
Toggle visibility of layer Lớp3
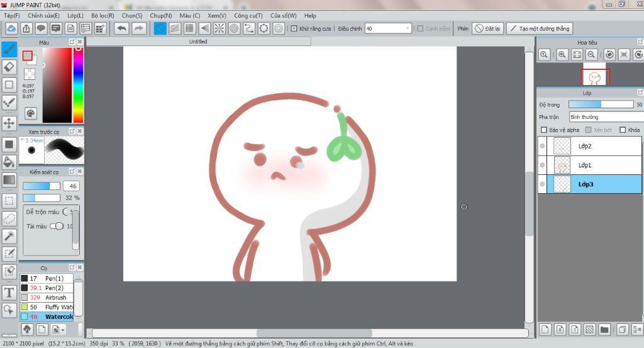point(542,184)
